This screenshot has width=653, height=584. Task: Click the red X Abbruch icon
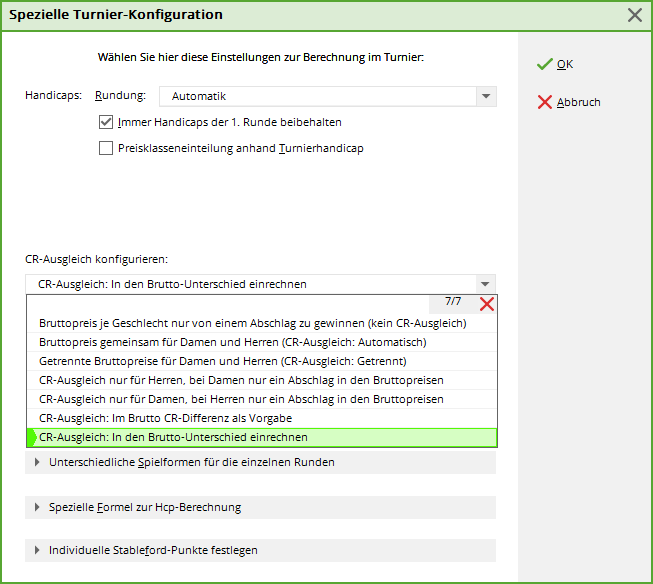coord(545,102)
